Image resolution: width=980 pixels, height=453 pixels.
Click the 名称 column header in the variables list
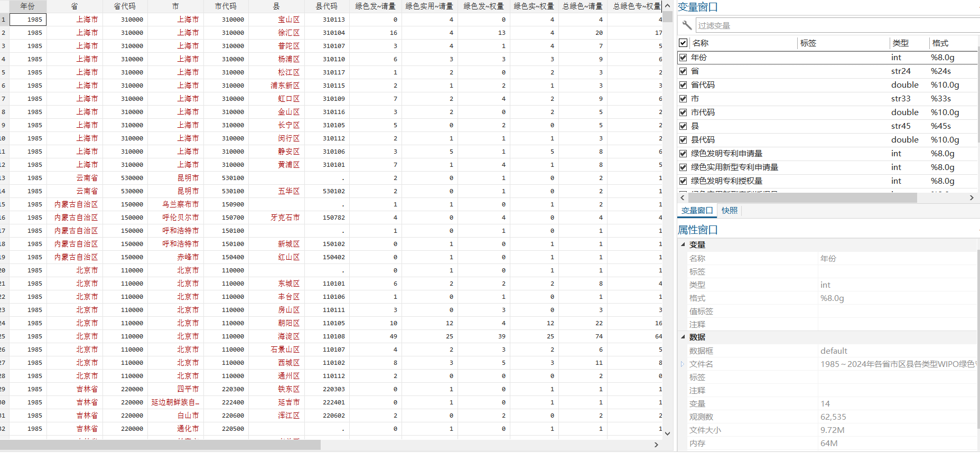tap(743, 43)
